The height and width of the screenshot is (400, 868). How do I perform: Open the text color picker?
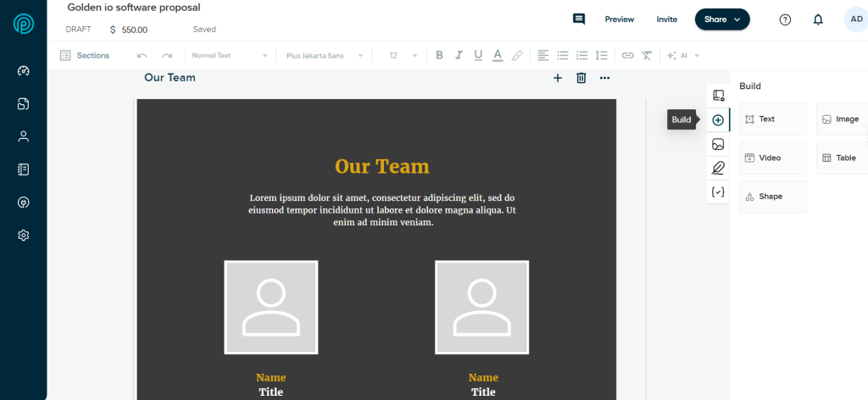498,55
